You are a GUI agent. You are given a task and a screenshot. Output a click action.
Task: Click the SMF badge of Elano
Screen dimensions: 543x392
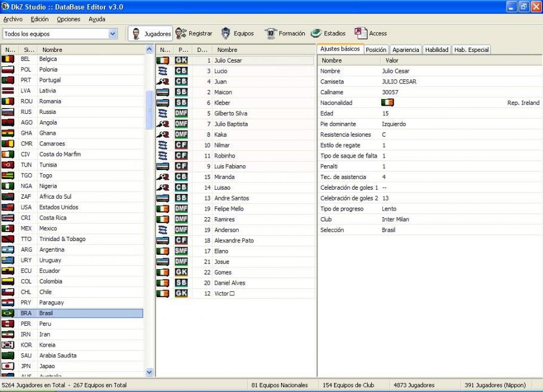pos(181,251)
